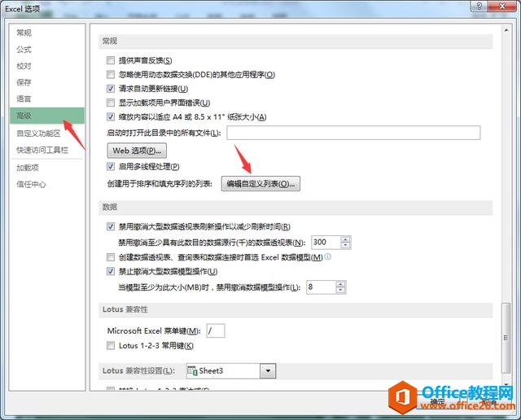Image resolution: width=521 pixels, height=420 pixels.
Task: Enable Lotus 1-2-3 常用键 checkbox
Action: click(111, 346)
